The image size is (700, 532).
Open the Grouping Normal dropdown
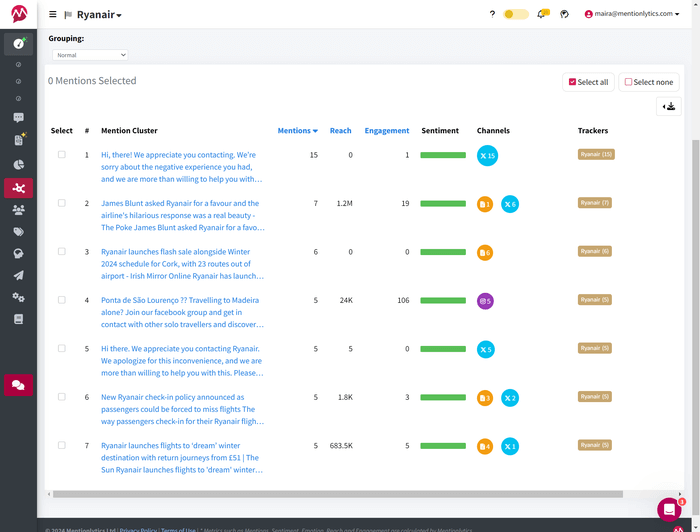click(x=90, y=55)
